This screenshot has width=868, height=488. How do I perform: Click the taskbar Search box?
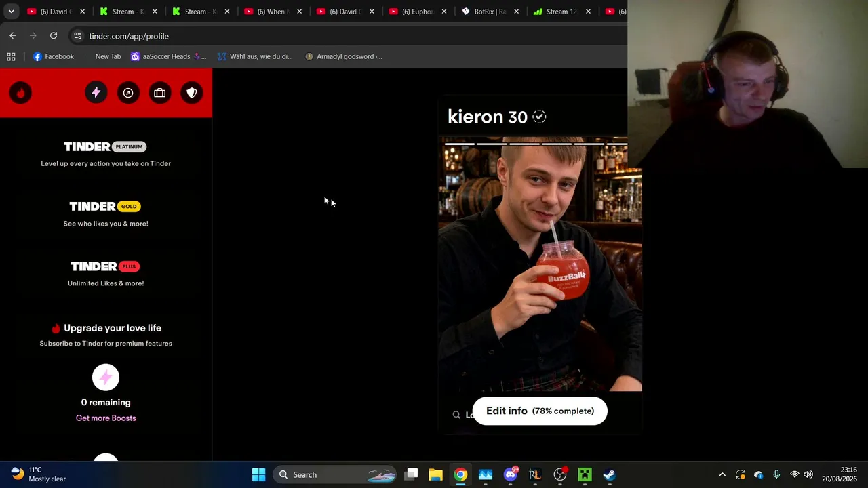tap(335, 474)
